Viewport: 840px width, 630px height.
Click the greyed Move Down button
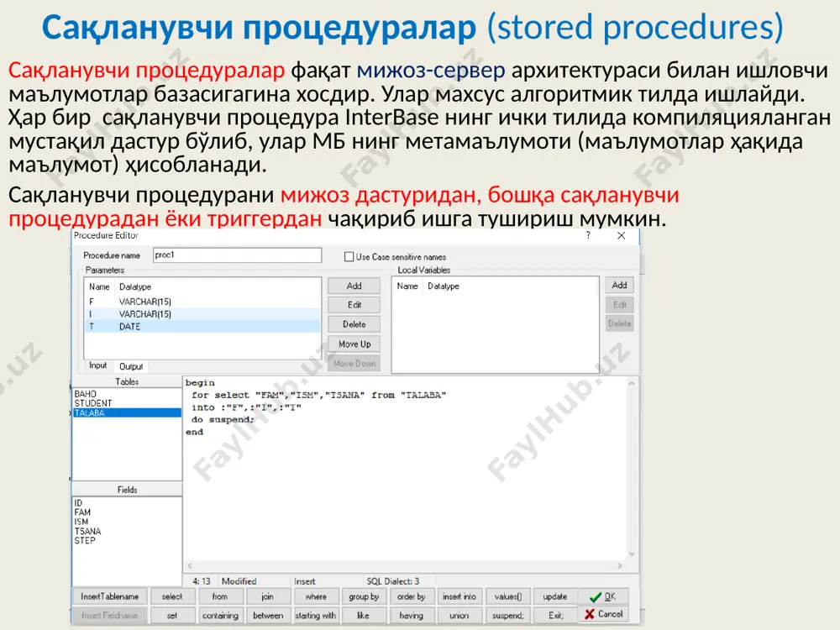coord(354,363)
